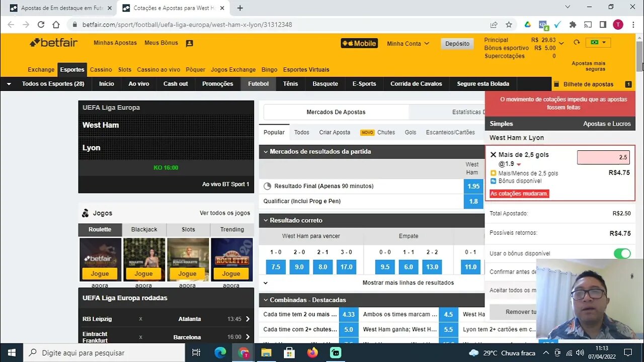644x362 pixels.
Task: Open the Brazil flag language selector
Action: [x=598, y=42]
